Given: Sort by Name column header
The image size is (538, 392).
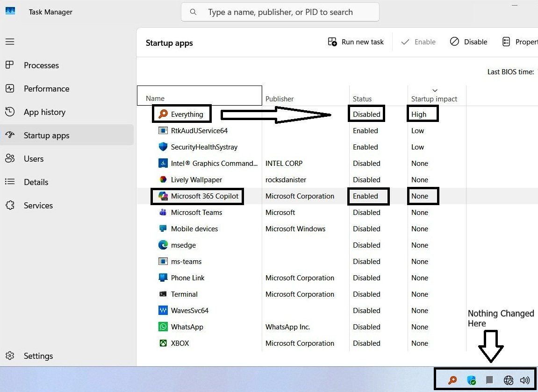Looking at the screenshot, I should 199,95.
